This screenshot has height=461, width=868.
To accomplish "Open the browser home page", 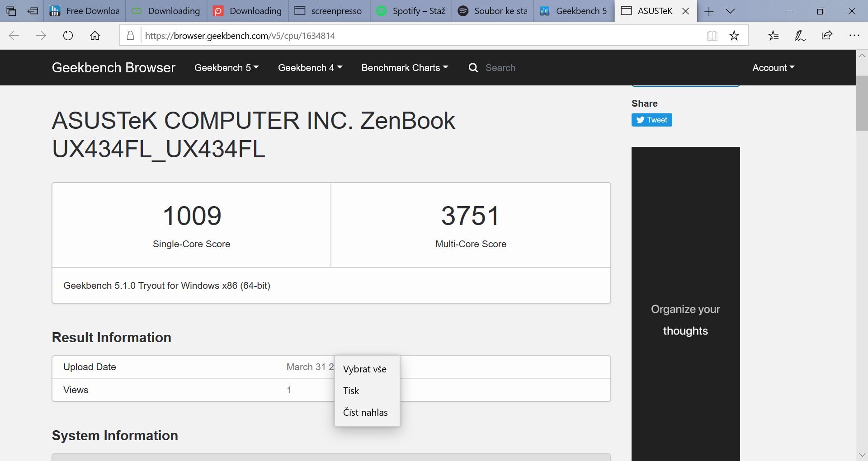I will pos(95,35).
